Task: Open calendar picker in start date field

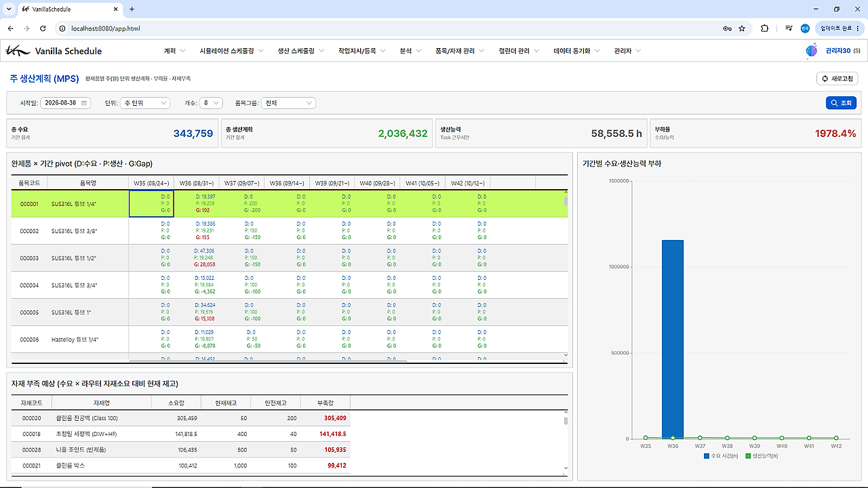Action: pos(84,103)
